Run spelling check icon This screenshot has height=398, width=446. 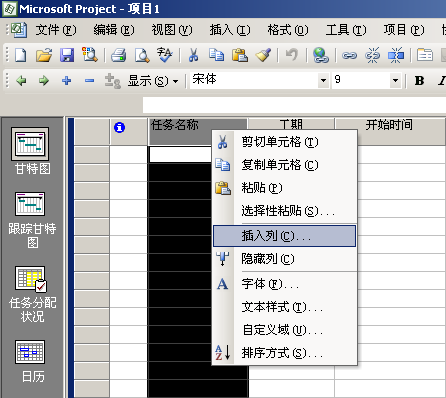[x=165, y=55]
